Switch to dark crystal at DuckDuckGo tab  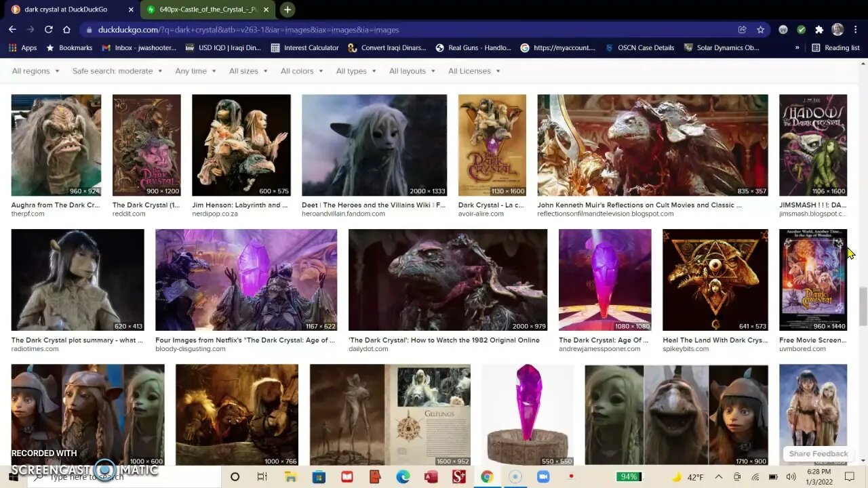[x=72, y=9]
